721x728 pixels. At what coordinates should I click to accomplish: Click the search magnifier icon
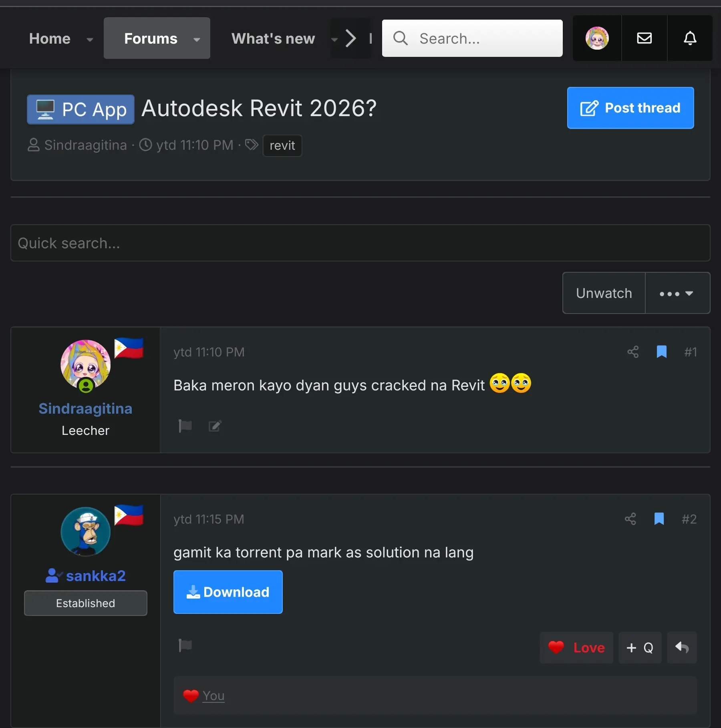(400, 38)
